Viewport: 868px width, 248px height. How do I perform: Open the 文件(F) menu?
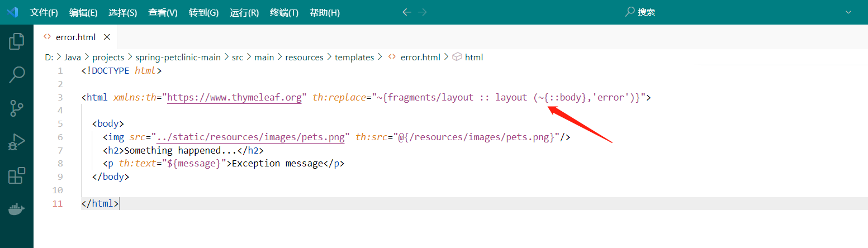[44, 12]
